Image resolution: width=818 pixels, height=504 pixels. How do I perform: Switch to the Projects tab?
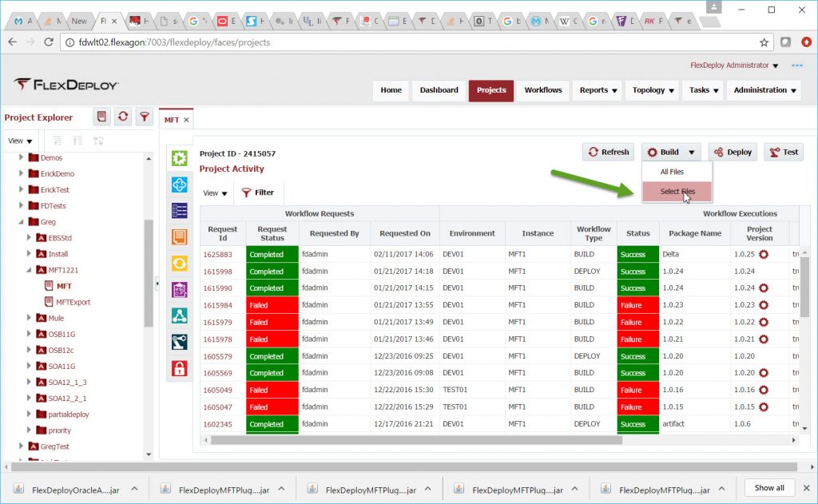[x=491, y=90]
